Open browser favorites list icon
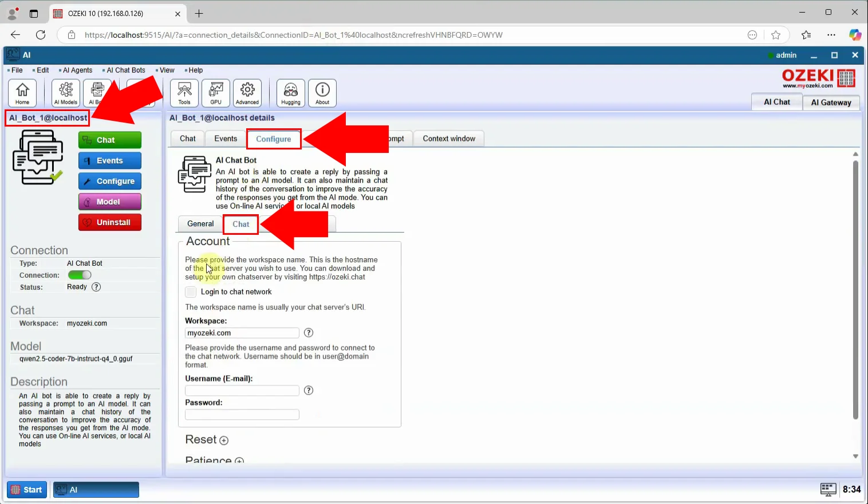The image size is (868, 504). point(806,35)
